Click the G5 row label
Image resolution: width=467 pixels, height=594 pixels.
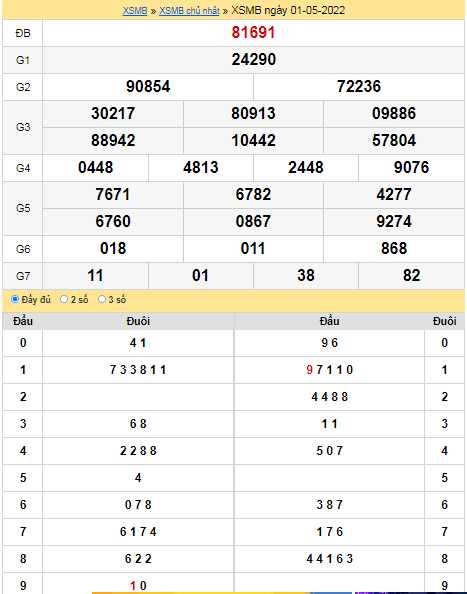(23, 208)
